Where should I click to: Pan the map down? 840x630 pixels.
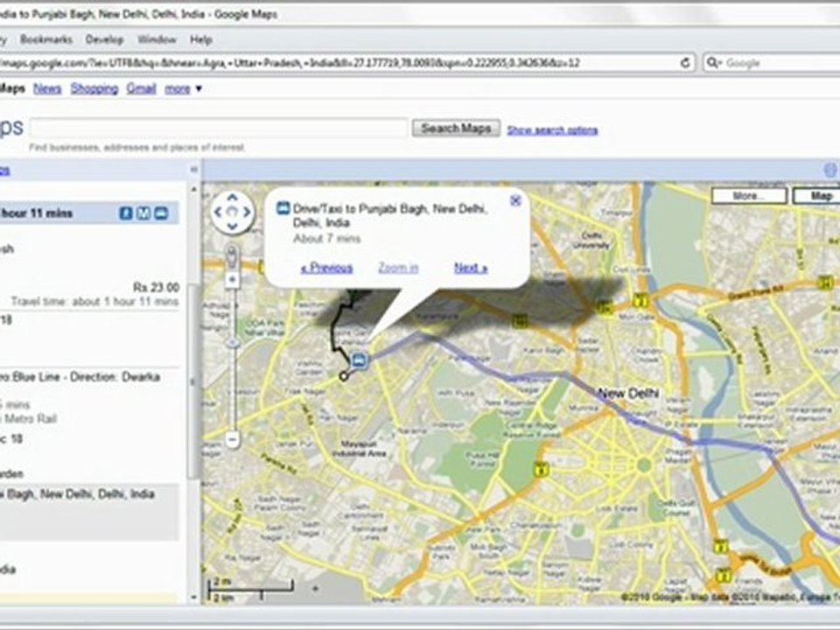pyautogui.click(x=232, y=226)
